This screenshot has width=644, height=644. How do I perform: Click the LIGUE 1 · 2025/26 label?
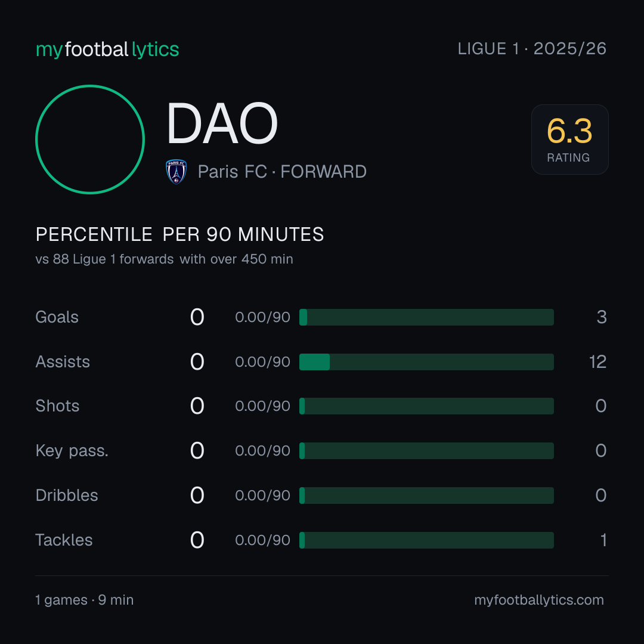[532, 49]
